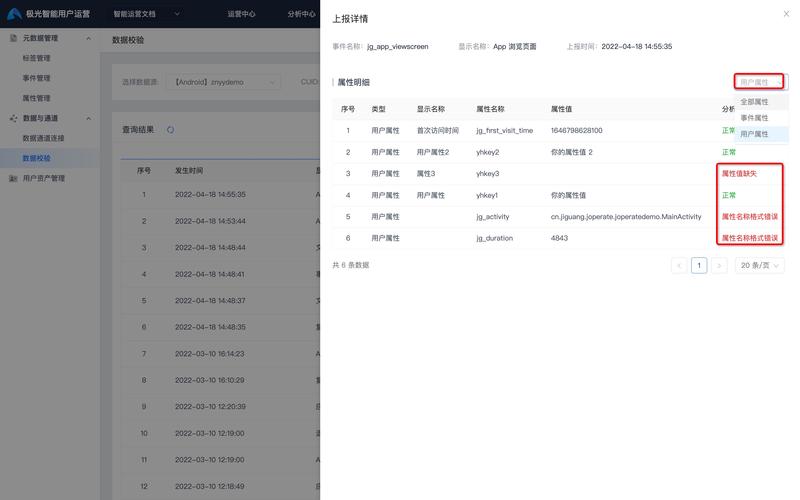
Task: Click the cn.jiguang.joperate.joperatedemo.MainActivity value
Action: (x=626, y=217)
